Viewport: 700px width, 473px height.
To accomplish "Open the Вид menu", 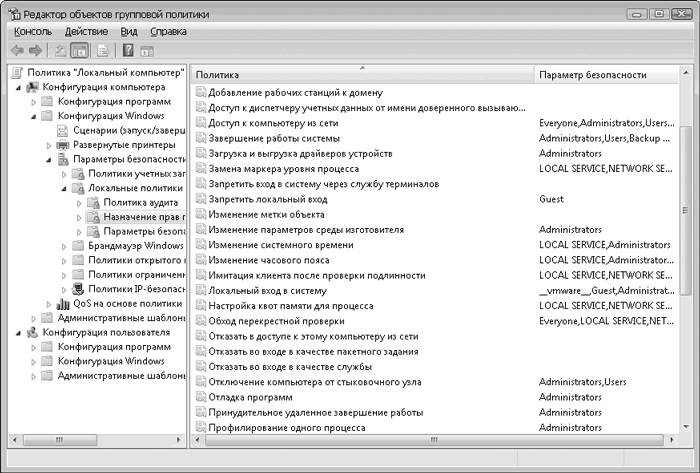I will 129,32.
